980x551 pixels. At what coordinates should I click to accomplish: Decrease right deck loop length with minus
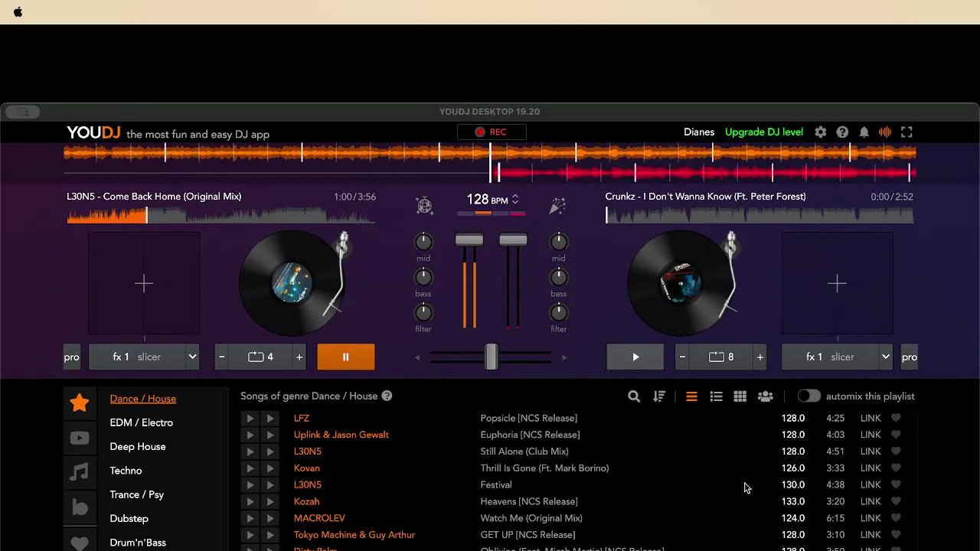[x=682, y=357]
